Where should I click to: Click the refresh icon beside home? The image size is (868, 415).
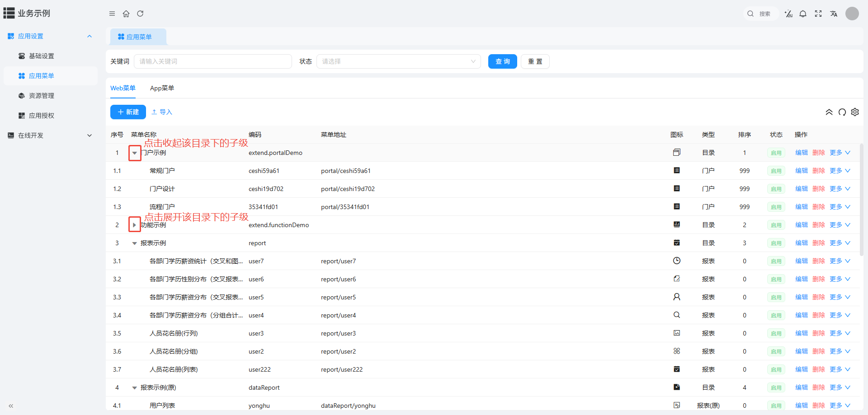point(140,14)
